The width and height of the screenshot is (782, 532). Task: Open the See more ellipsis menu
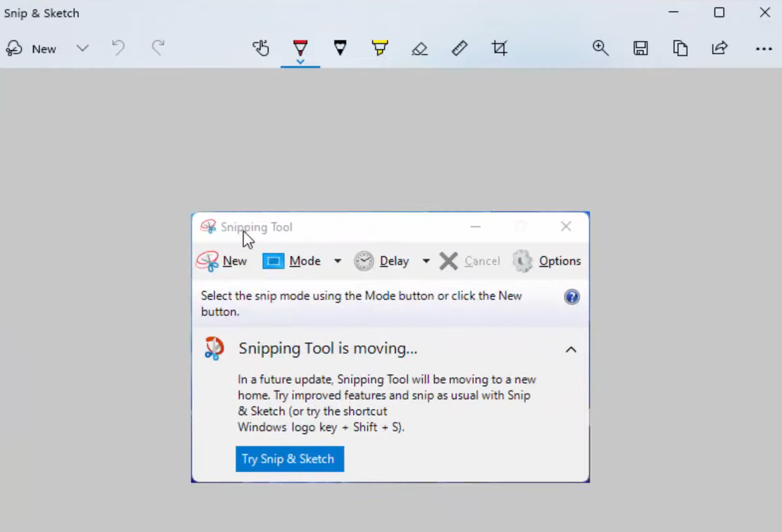pos(763,48)
